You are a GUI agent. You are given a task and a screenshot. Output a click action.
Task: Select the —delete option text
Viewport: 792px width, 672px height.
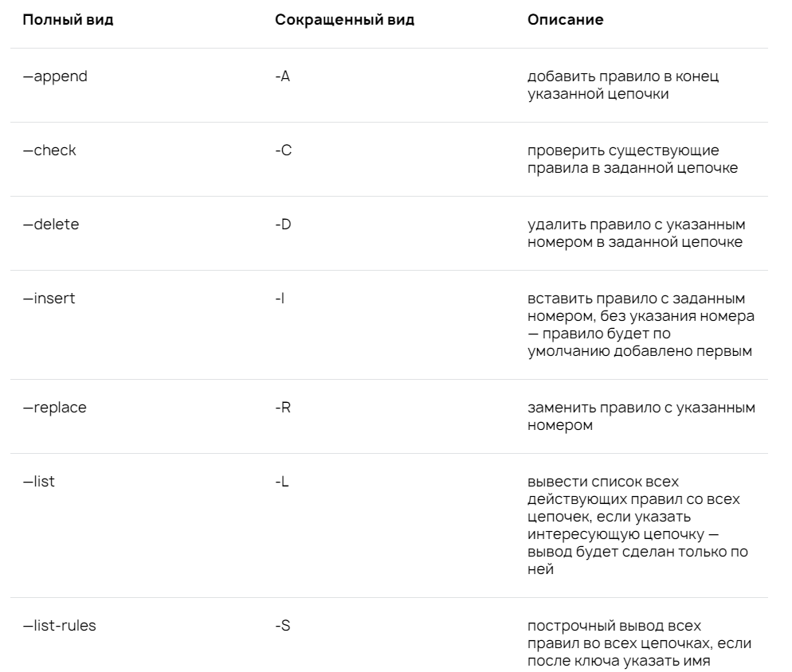point(51,225)
